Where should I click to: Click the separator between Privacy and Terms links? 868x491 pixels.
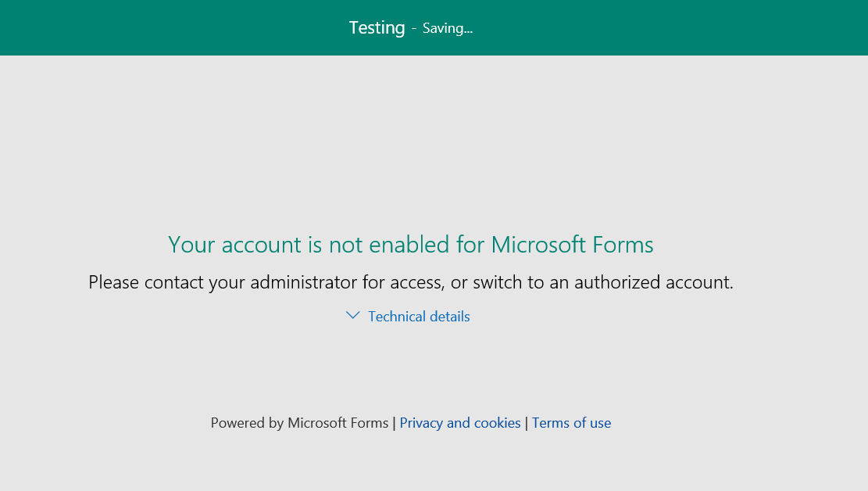tap(527, 424)
